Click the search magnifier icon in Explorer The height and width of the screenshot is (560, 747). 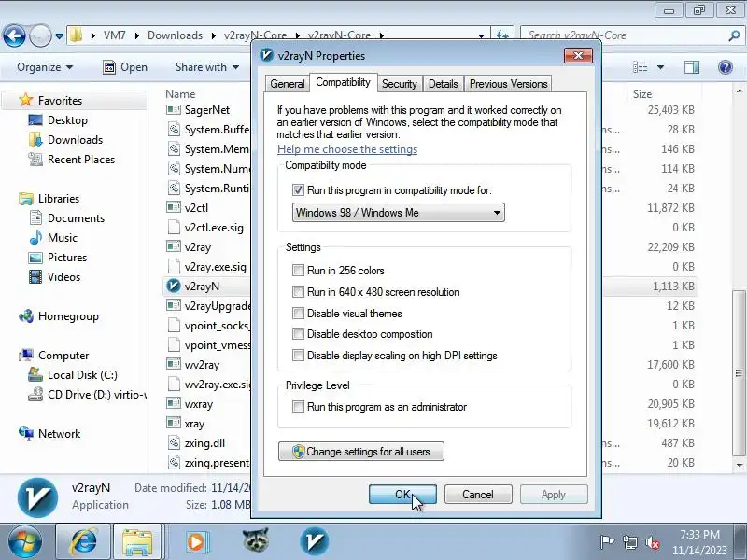(x=734, y=35)
